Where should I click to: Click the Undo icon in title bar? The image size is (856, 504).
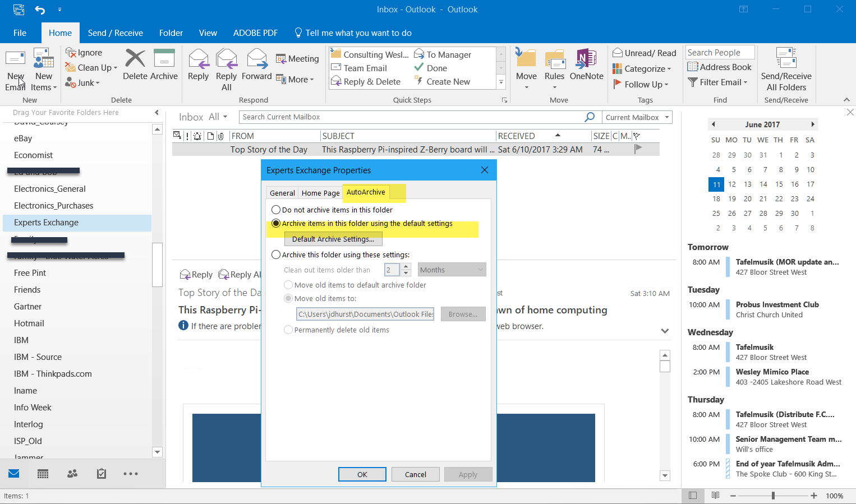pyautogui.click(x=40, y=10)
